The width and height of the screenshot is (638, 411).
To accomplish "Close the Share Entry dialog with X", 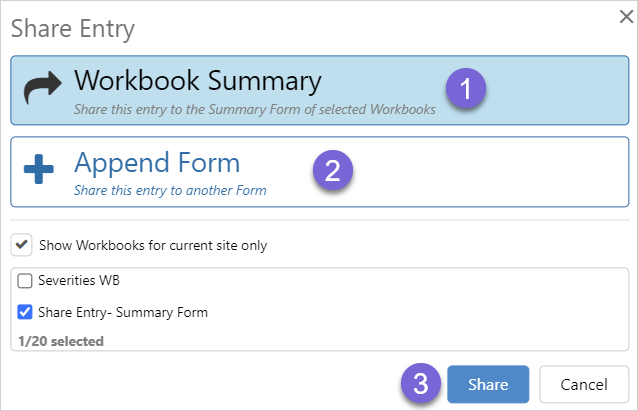I will [626, 16].
